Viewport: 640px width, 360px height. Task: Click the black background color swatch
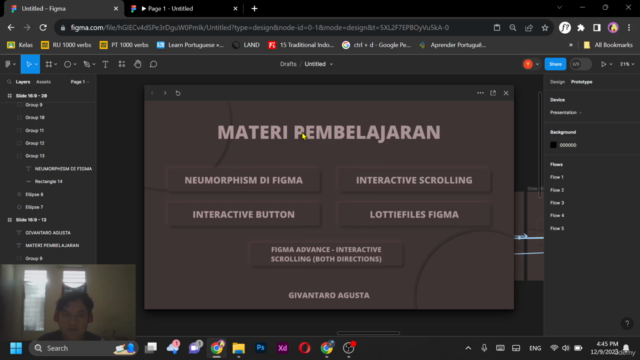click(553, 145)
